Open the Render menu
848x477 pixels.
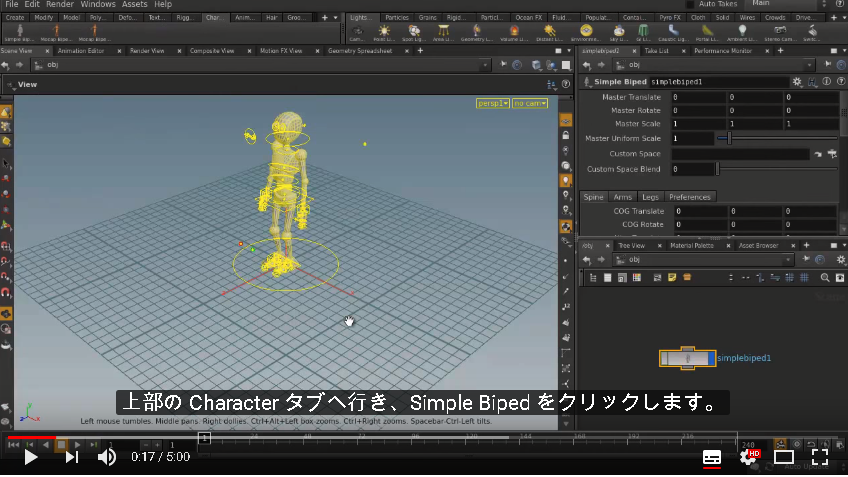60,4
